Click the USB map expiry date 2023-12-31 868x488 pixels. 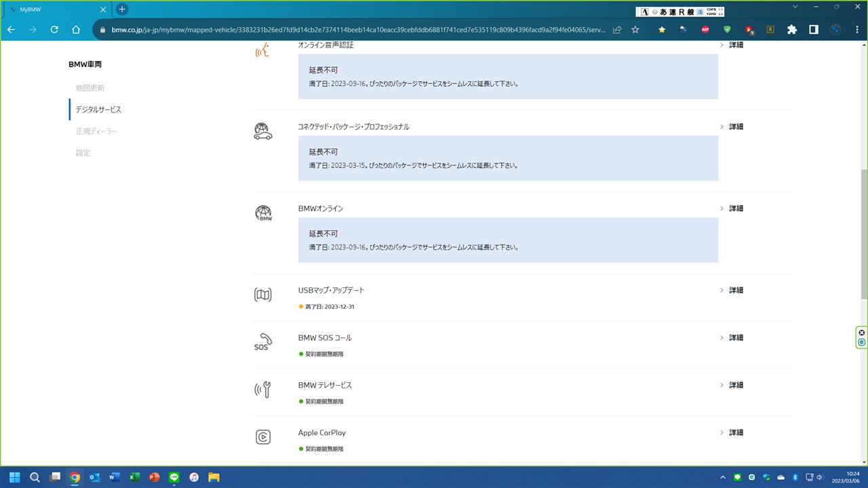click(330, 307)
